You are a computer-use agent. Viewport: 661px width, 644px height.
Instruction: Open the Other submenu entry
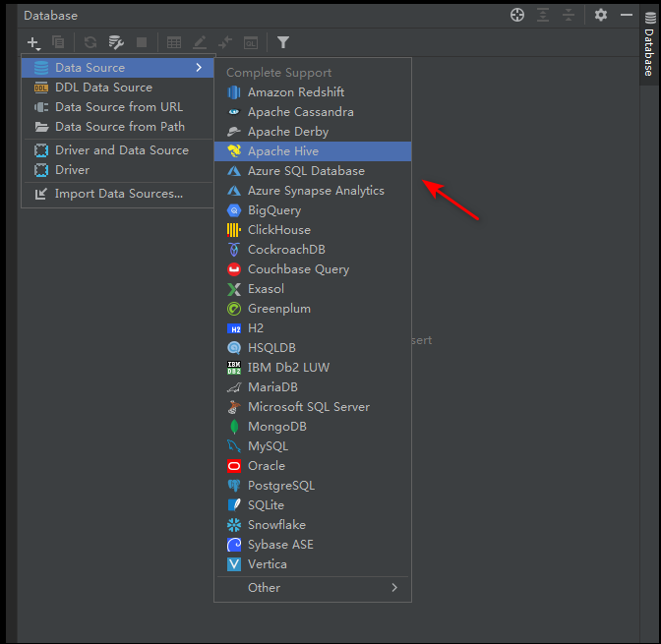(x=313, y=588)
